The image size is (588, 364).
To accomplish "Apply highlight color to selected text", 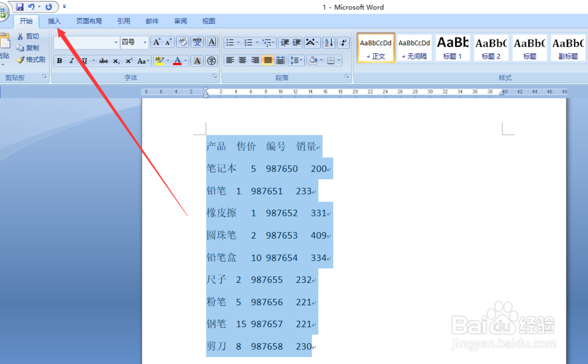I will (159, 59).
